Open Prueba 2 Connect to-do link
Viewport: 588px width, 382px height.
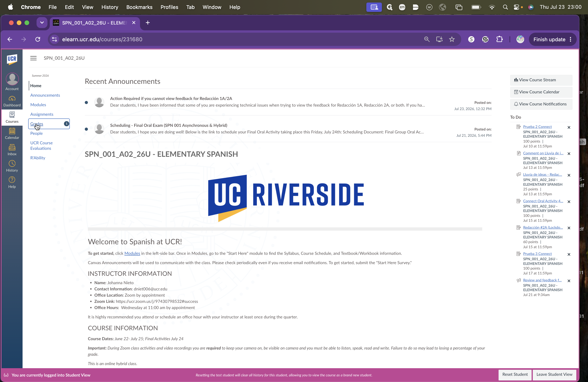(x=537, y=126)
